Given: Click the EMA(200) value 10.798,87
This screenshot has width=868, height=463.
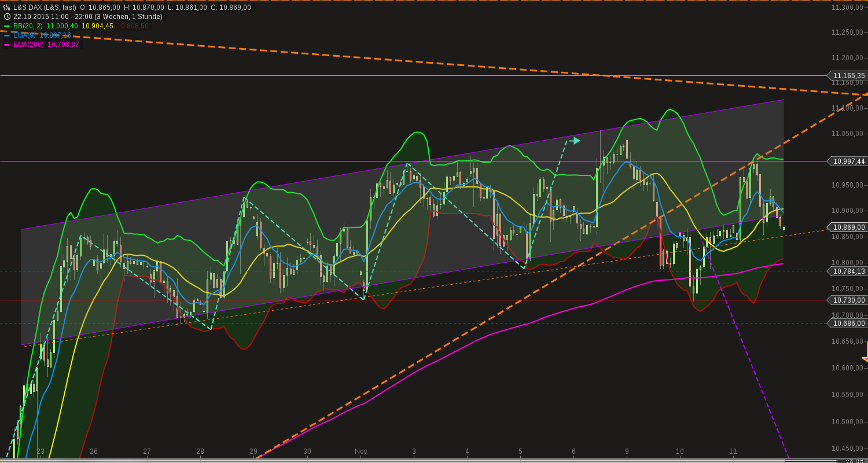Looking at the screenshot, I should click(x=63, y=45).
